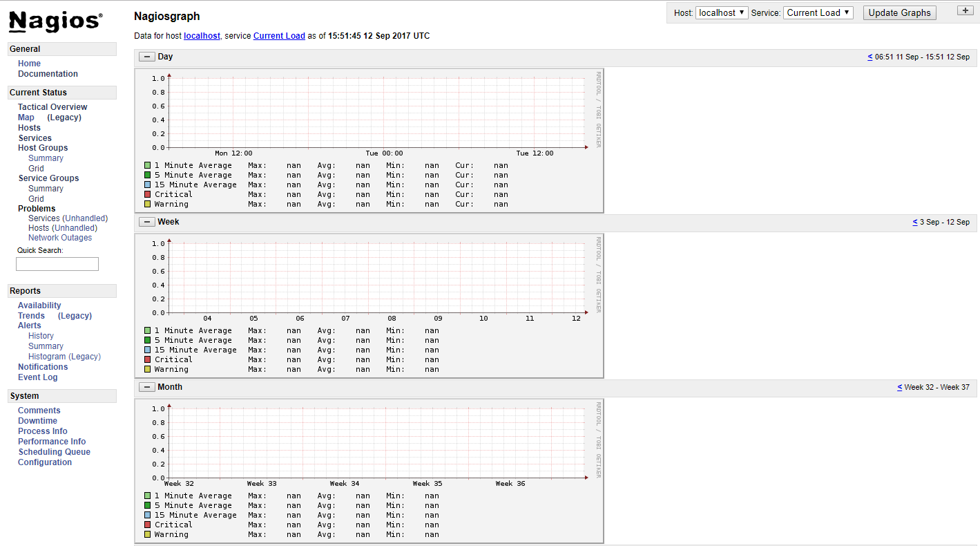
Task: Click the Nagios logo
Action: coord(56,22)
